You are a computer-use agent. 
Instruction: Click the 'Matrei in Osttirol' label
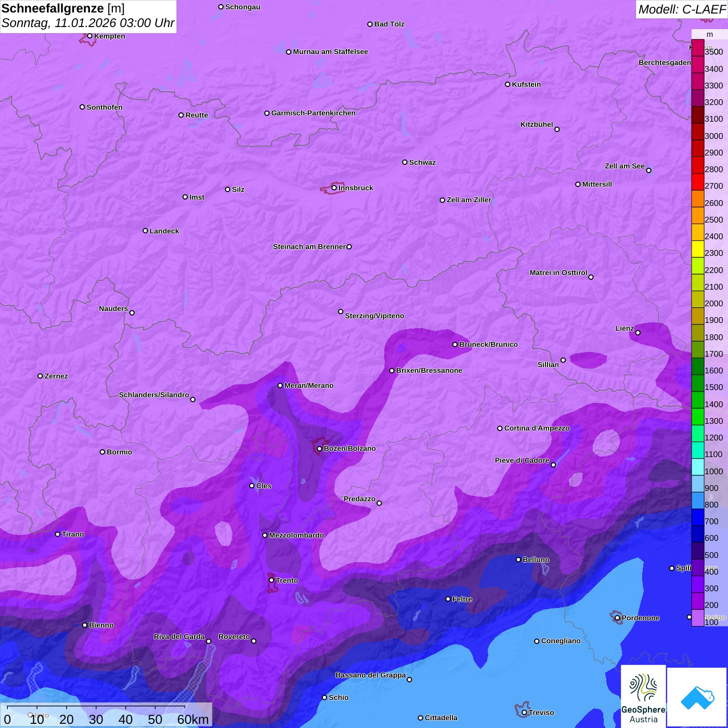point(558,272)
